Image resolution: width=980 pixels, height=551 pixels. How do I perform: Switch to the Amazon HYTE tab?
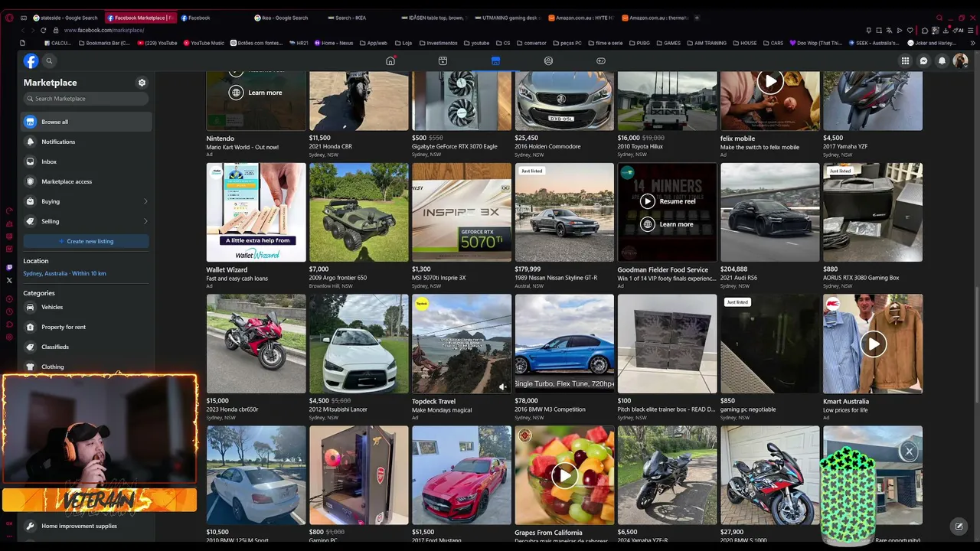tap(580, 18)
